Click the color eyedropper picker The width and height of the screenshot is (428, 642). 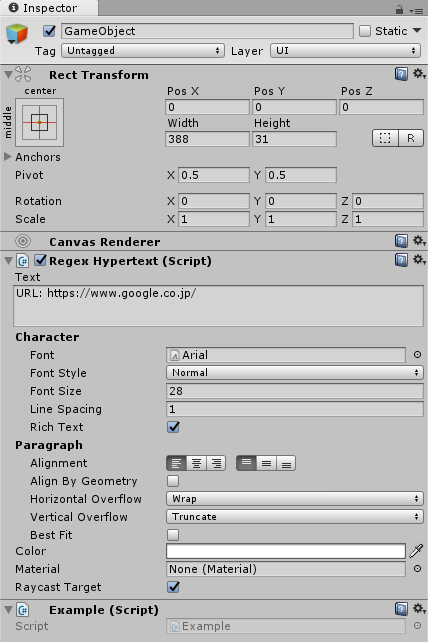pos(417,551)
